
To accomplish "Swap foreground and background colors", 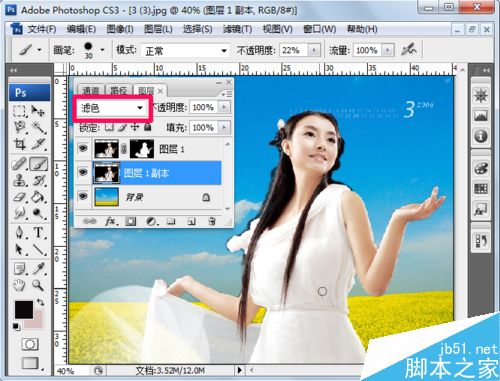I will [41, 302].
